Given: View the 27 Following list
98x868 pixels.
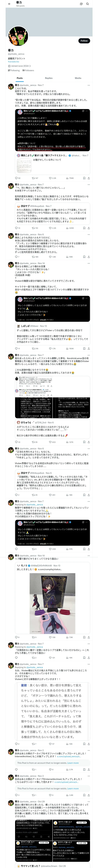Looking at the screenshot, I should pyautogui.click(x=14, y=70).
